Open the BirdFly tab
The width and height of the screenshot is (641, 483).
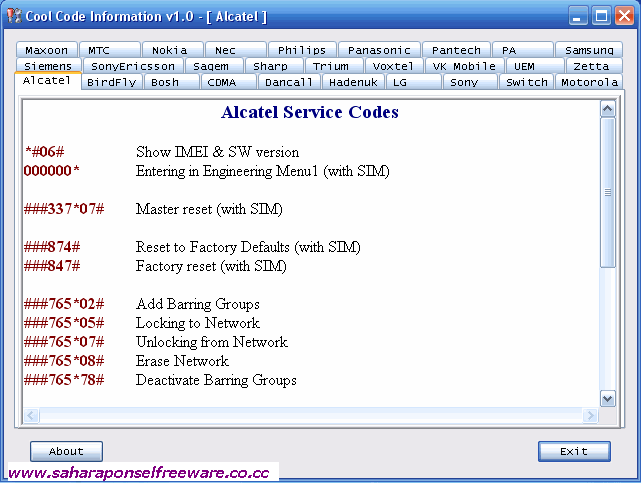pos(112,82)
